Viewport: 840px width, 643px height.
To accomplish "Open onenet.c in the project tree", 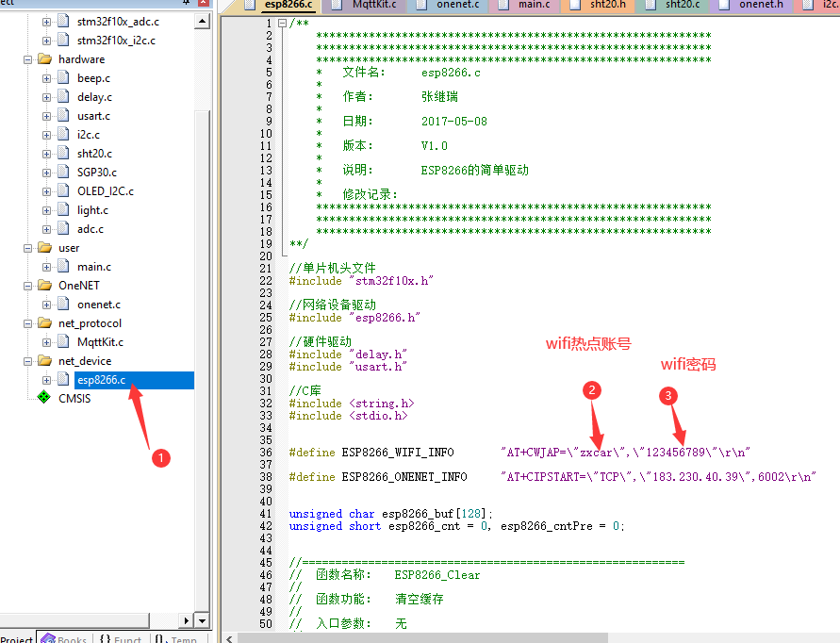I will 99,305.
